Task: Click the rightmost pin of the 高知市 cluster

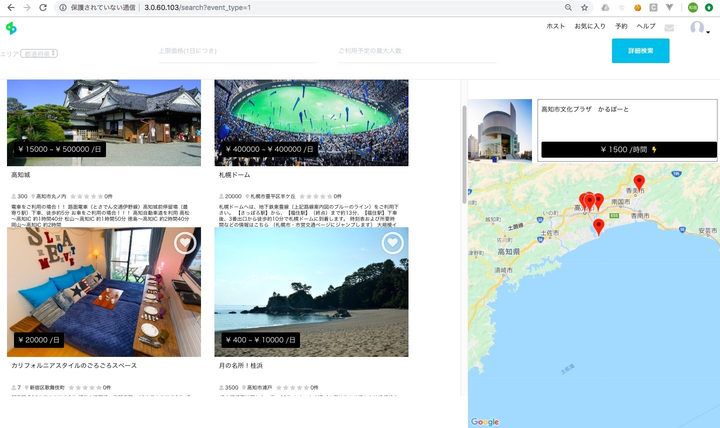Action: point(599,201)
